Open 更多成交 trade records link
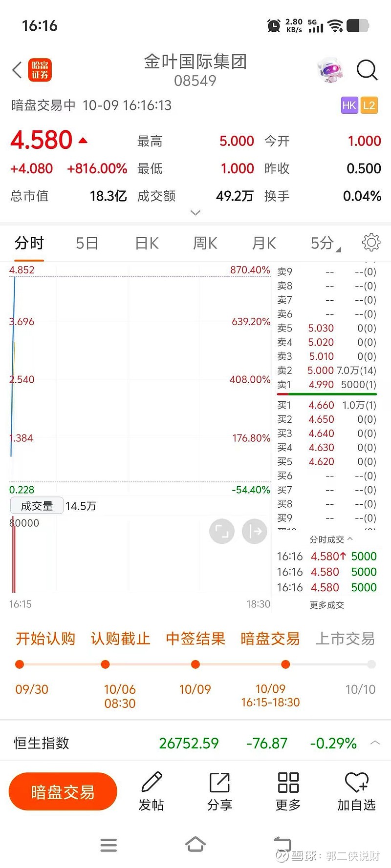The height and width of the screenshot is (868, 391). pyautogui.click(x=326, y=605)
